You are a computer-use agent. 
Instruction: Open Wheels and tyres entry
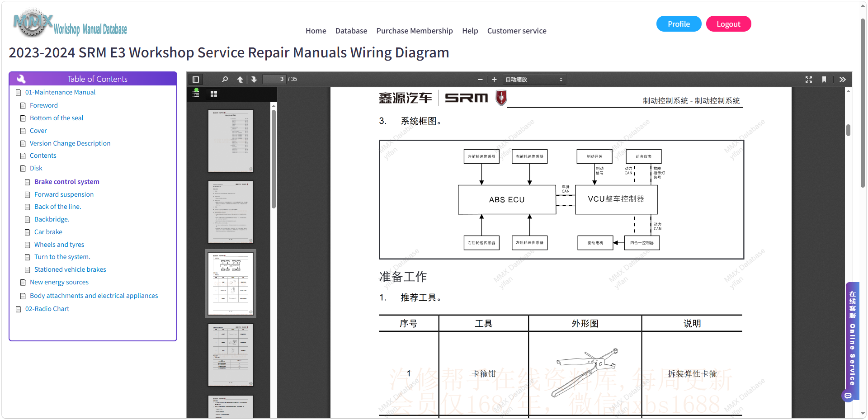tap(59, 245)
